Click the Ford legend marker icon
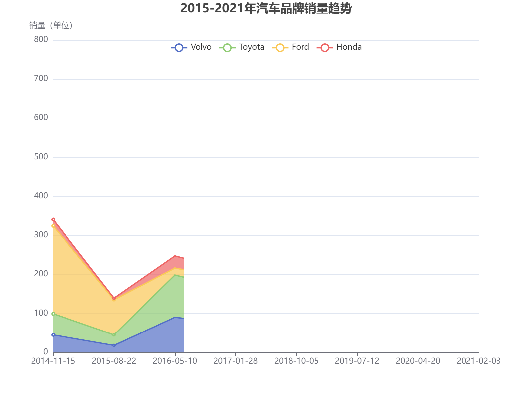 (280, 47)
